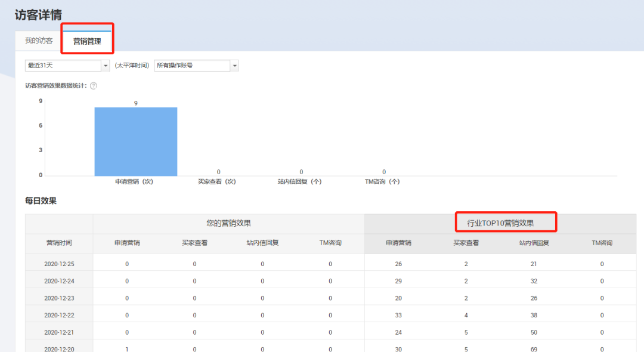Click industry 申请营销 value 29 for 2020-12-24
The height and width of the screenshot is (352, 644).
(398, 282)
